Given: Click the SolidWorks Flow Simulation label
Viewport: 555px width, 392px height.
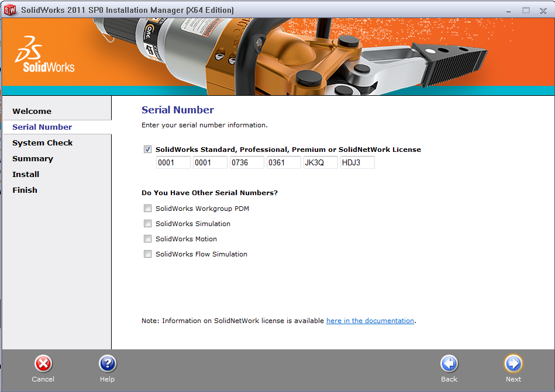Looking at the screenshot, I should click(201, 254).
